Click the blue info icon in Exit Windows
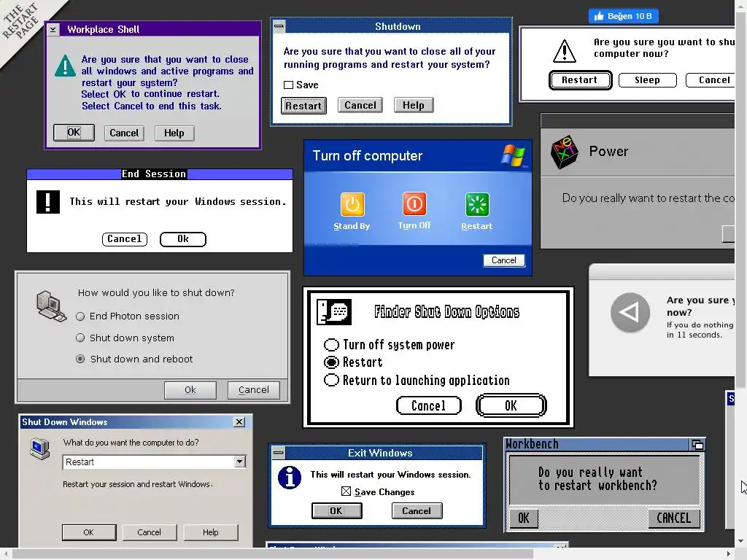The image size is (747, 560). (290, 477)
